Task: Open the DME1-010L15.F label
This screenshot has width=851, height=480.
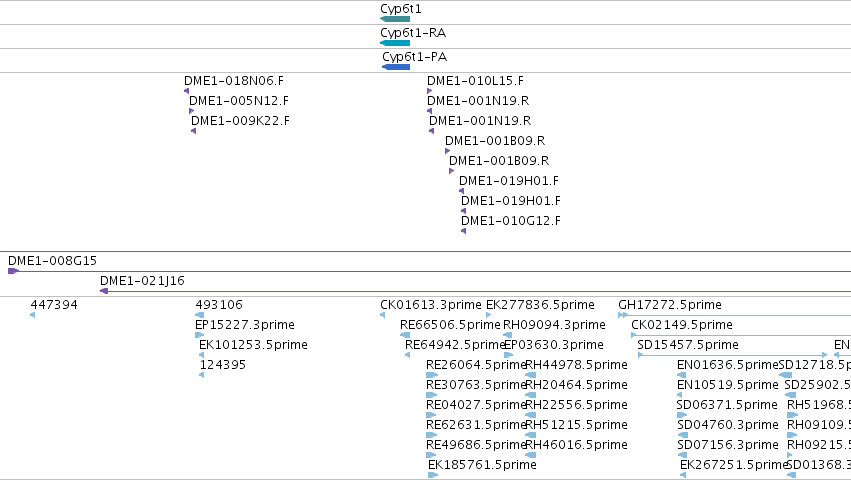Action: [x=475, y=81]
